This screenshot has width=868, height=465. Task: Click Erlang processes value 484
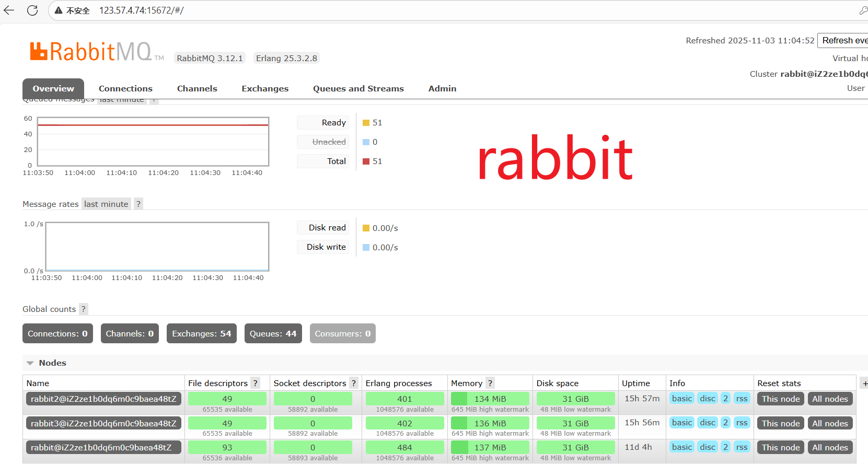(x=404, y=447)
